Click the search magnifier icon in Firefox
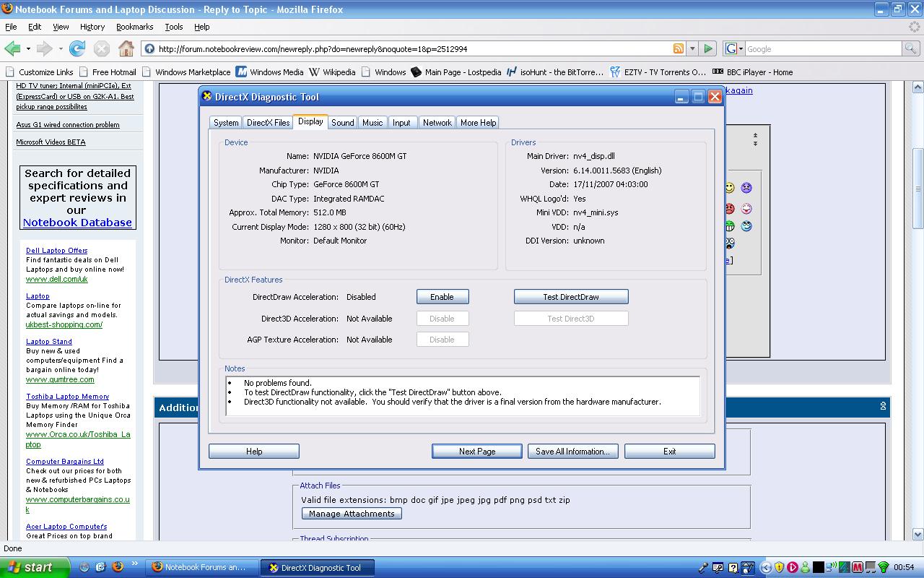 (910, 48)
